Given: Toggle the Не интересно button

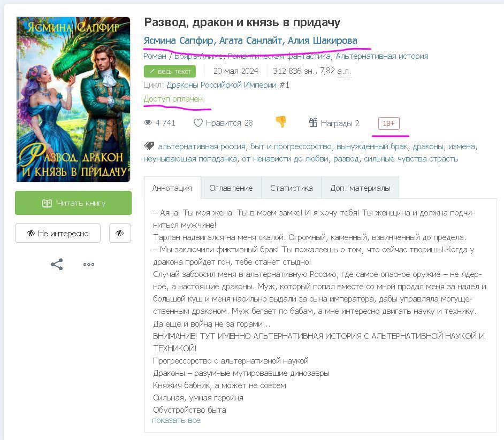Looking at the screenshot, I should [x=58, y=233].
